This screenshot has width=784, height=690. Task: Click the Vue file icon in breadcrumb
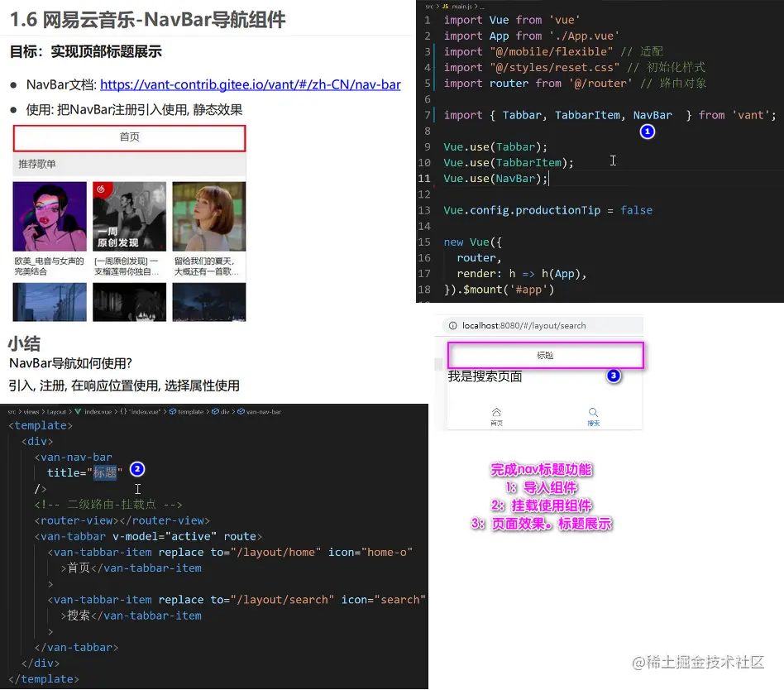[78, 412]
